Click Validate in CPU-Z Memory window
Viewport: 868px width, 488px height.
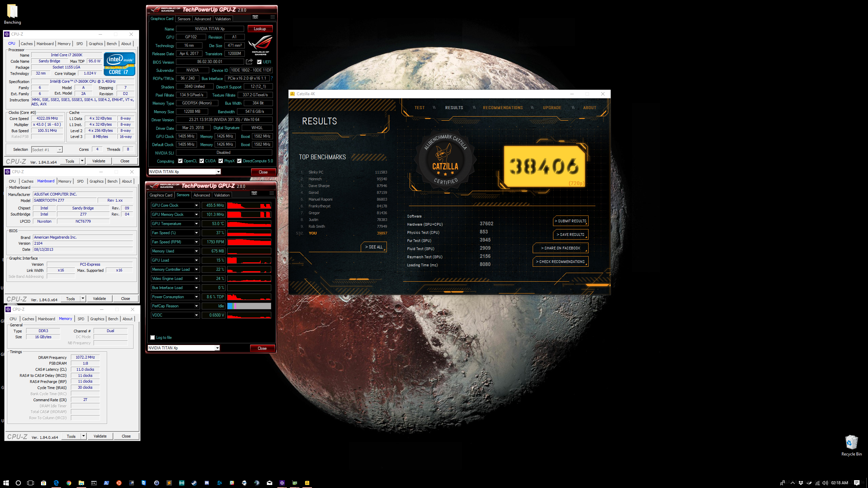pyautogui.click(x=100, y=436)
